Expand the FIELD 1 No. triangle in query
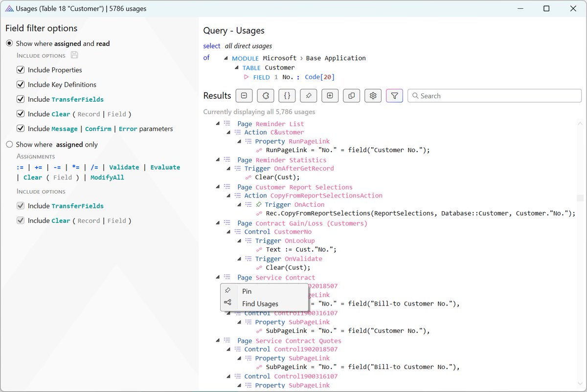The image size is (587, 392). pyautogui.click(x=246, y=77)
